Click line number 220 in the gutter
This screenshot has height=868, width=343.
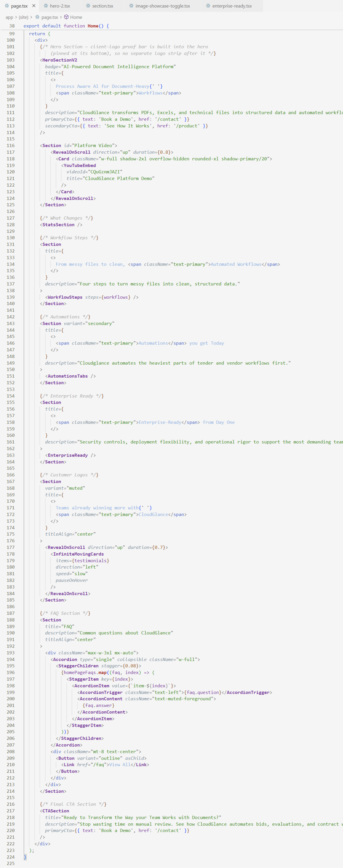11,831
